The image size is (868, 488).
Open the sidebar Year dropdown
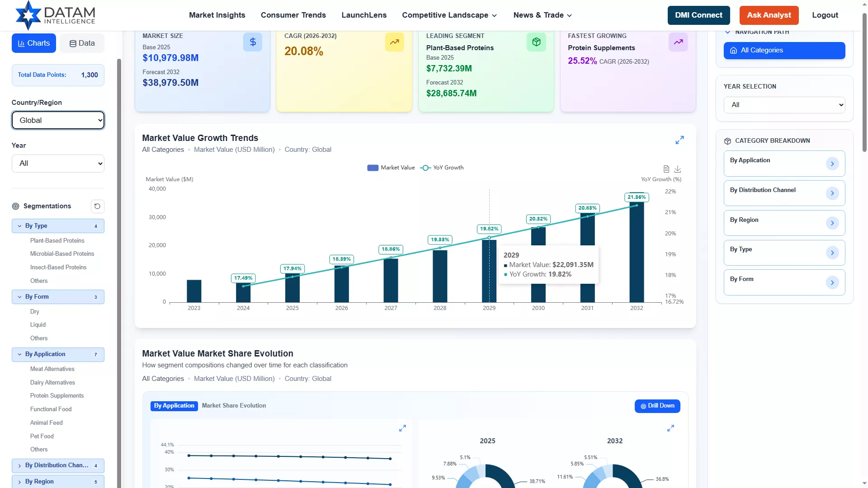point(58,164)
